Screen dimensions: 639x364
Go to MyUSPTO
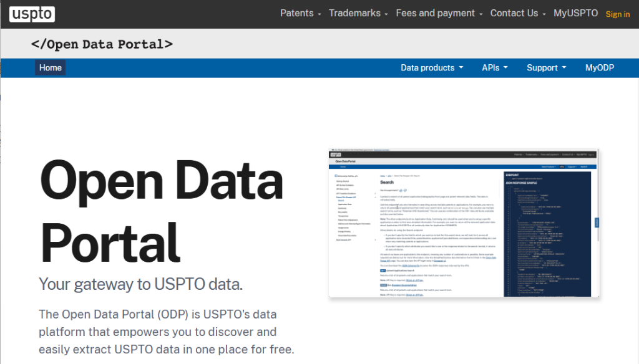pos(575,13)
